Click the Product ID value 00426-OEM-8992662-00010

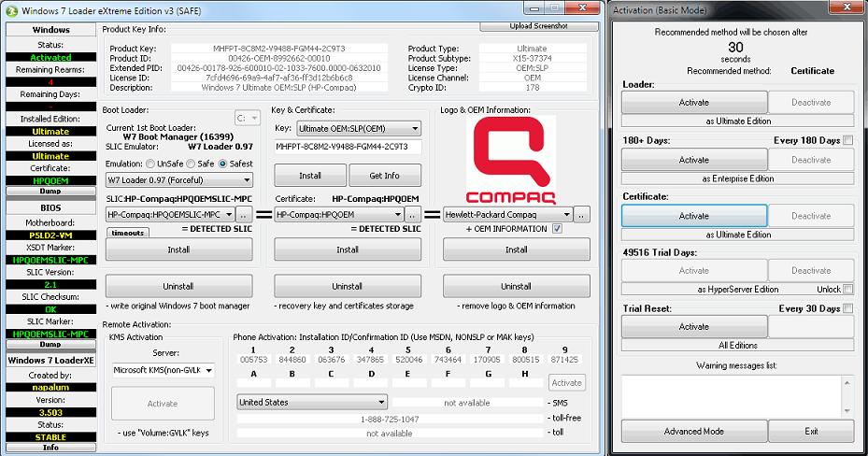[x=279, y=58]
